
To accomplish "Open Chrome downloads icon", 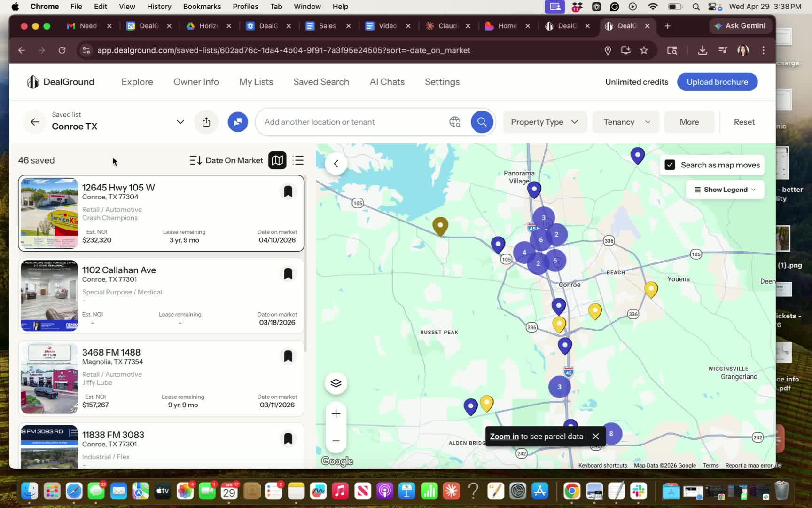I will [702, 50].
